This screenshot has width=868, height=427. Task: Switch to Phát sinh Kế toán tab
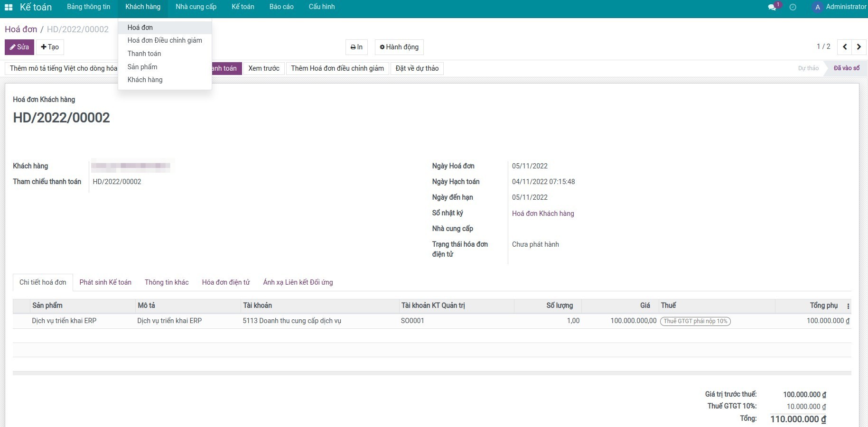(105, 282)
